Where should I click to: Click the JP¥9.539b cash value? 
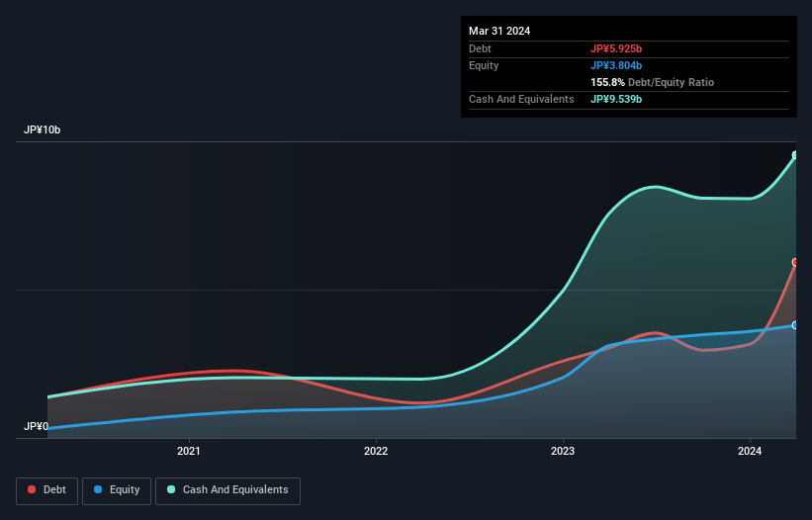pyautogui.click(x=616, y=99)
